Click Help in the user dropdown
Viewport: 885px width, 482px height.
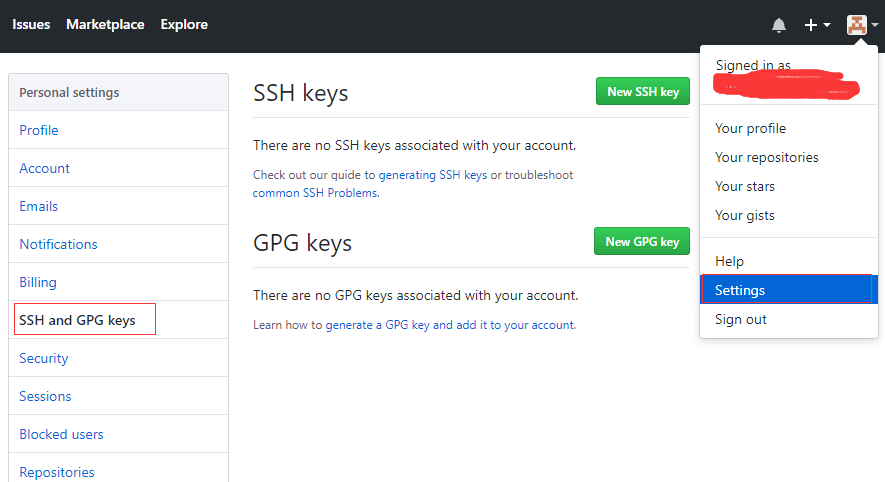click(x=729, y=261)
